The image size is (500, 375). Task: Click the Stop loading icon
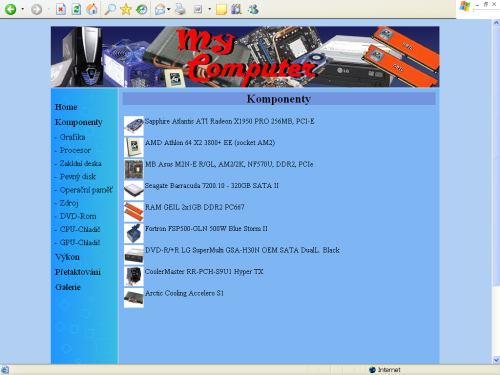click(x=60, y=9)
